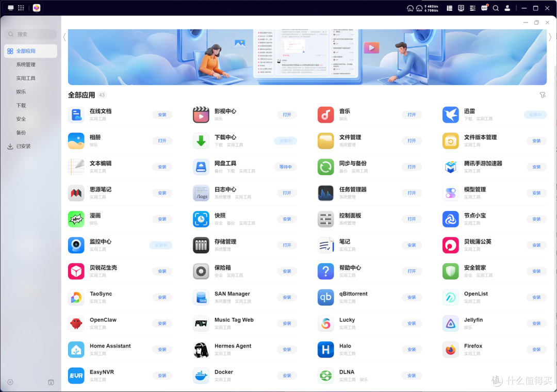The height and width of the screenshot is (392, 557).
Task: Click the 文本编辑 app icon
Action: 76,167
